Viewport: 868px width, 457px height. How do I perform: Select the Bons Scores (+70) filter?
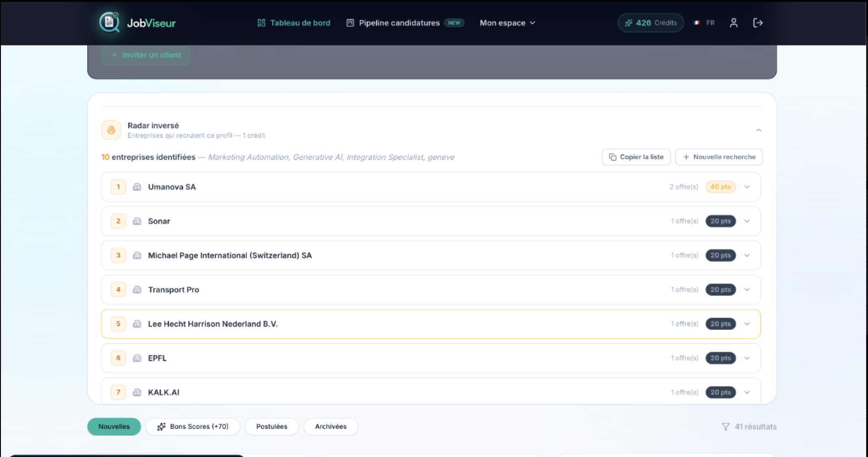click(193, 427)
